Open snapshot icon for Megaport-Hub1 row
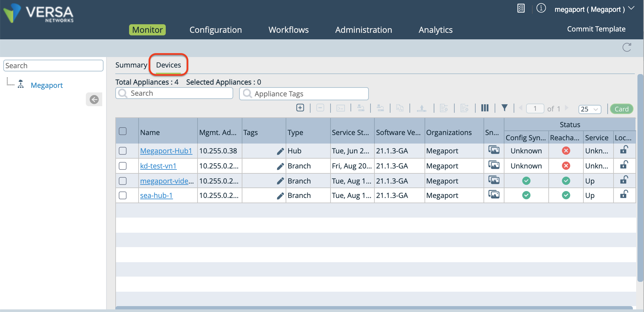This screenshot has width=644, height=312. coord(494,150)
